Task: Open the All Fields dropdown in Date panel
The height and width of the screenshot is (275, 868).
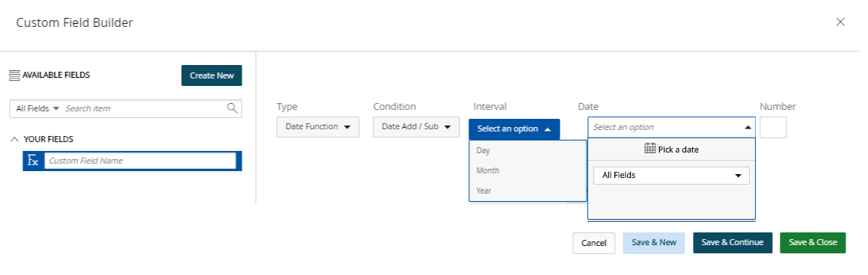Action: [671, 176]
